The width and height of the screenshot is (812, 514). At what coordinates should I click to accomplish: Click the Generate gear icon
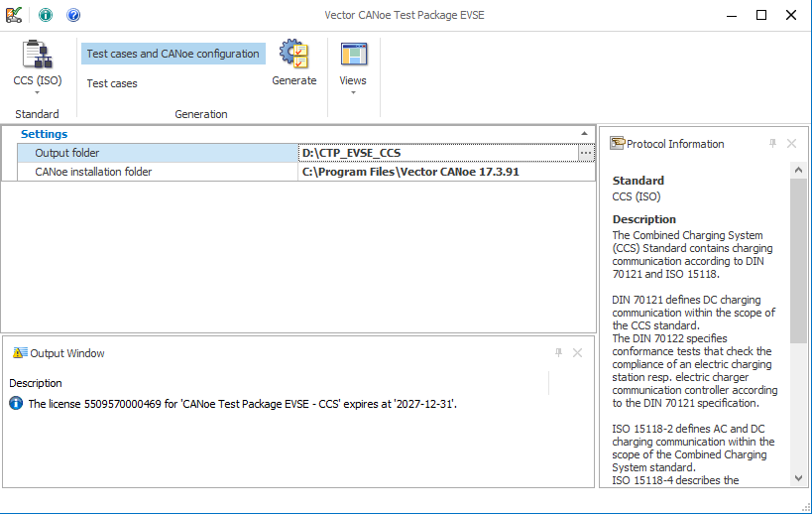294,54
